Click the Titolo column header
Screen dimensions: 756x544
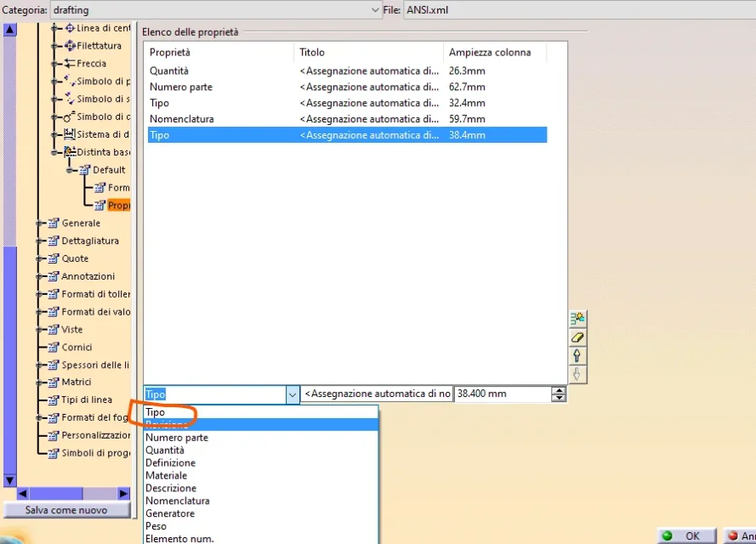(368, 52)
